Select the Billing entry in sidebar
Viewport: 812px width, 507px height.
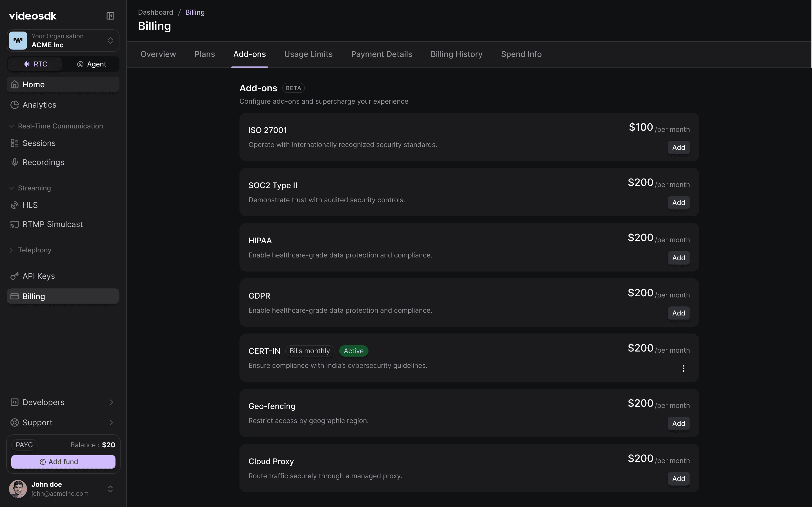point(34,296)
